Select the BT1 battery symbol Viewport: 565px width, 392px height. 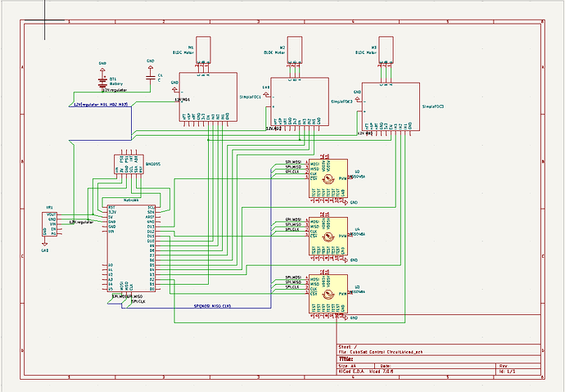click(102, 82)
